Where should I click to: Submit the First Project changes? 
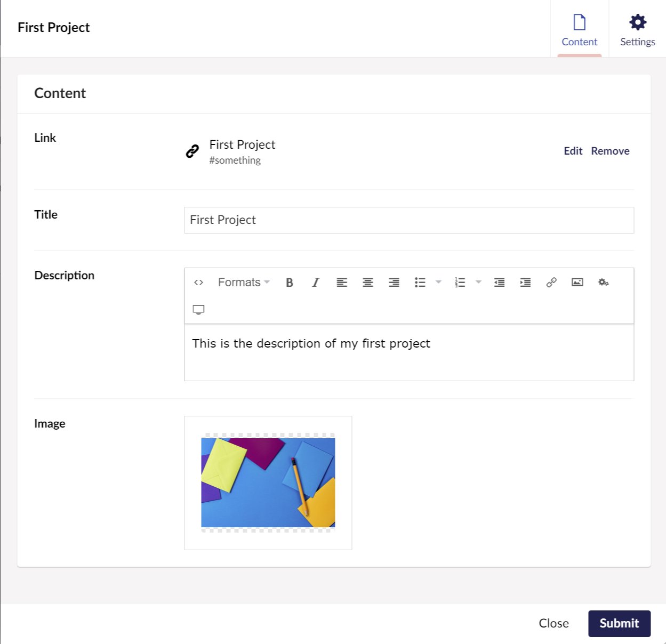[x=620, y=623]
